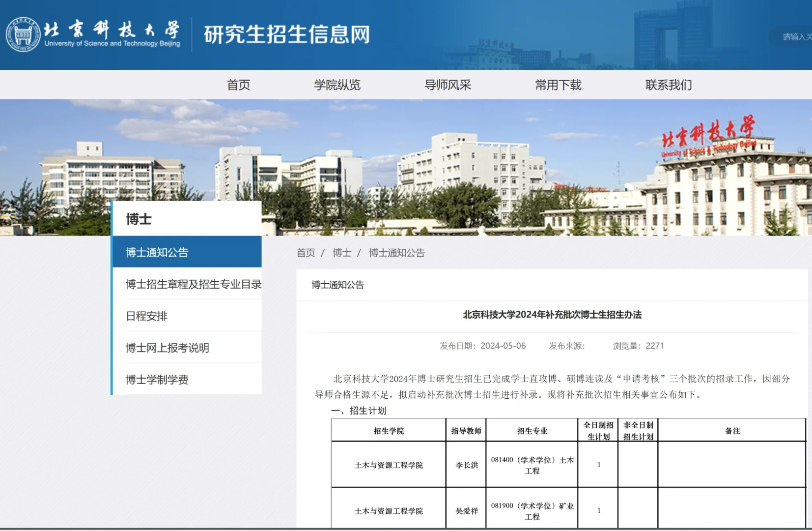Click 土木与资源工程学院 in 李长洪 row
812x531 pixels.
[389, 465]
